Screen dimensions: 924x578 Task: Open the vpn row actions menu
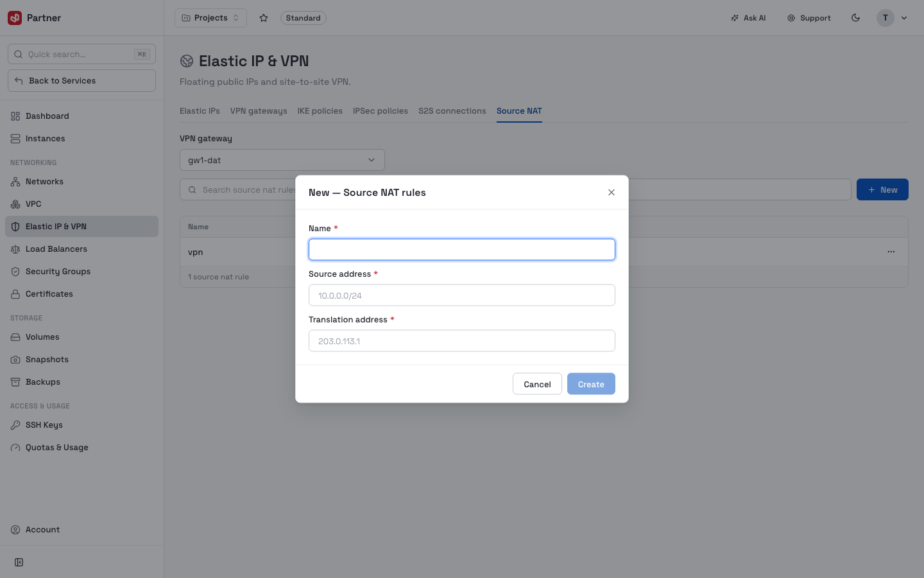(891, 252)
